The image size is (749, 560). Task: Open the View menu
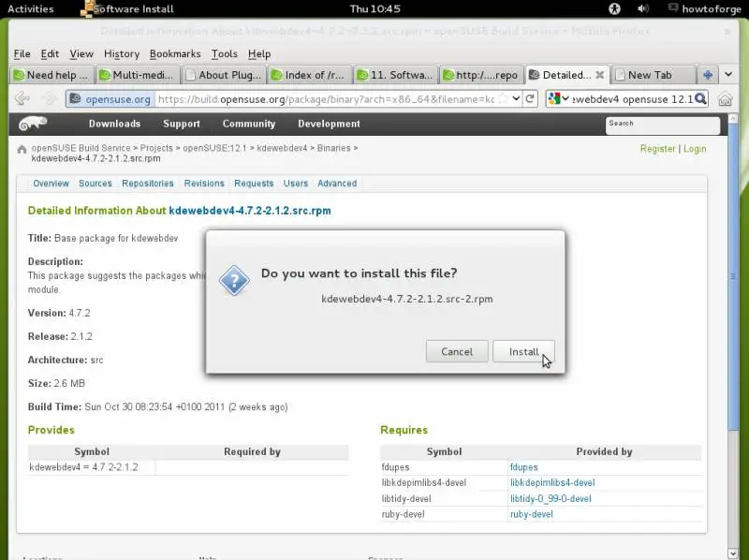point(81,54)
